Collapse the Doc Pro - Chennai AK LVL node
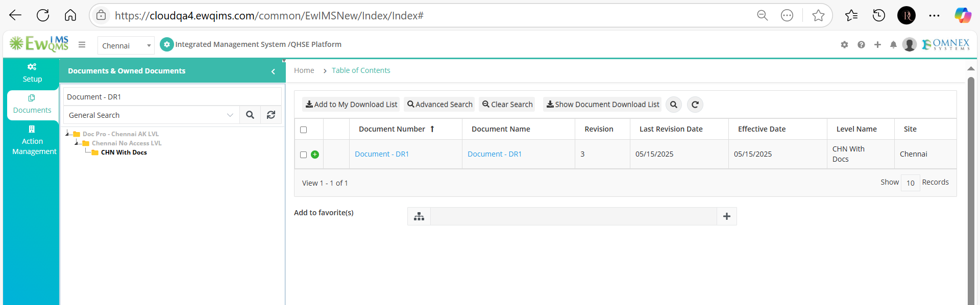This screenshot has height=305, width=980. click(x=68, y=134)
